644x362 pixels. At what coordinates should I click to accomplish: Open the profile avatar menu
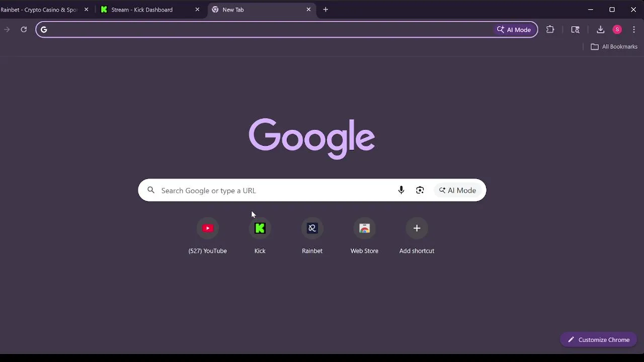pos(617,30)
